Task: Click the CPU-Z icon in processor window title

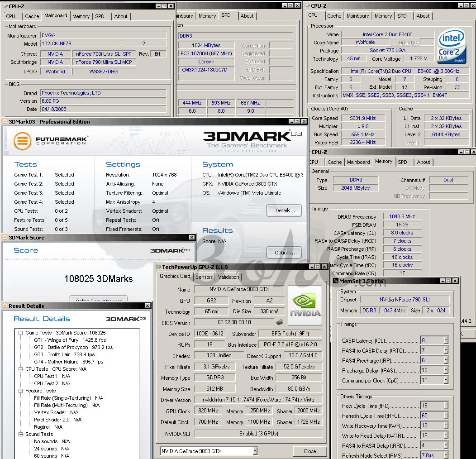Action: pyautogui.click(x=307, y=5)
